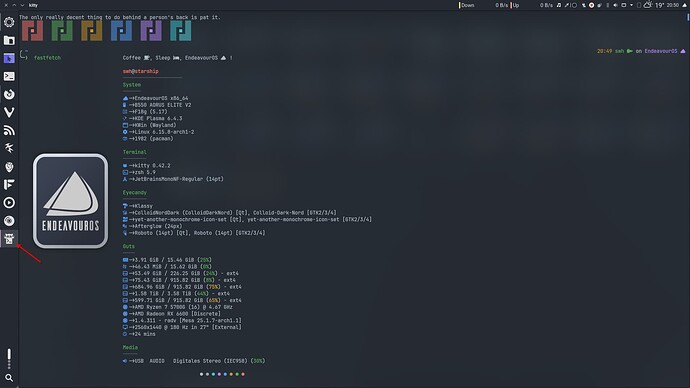This screenshot has height=388, width=690.
Task: Open the circled play button media app
Action: click(9, 202)
